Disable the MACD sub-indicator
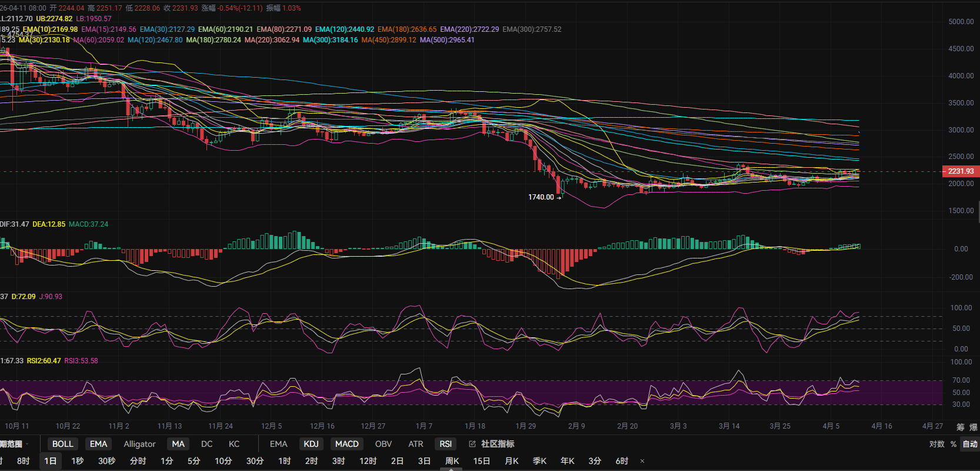 (346, 444)
